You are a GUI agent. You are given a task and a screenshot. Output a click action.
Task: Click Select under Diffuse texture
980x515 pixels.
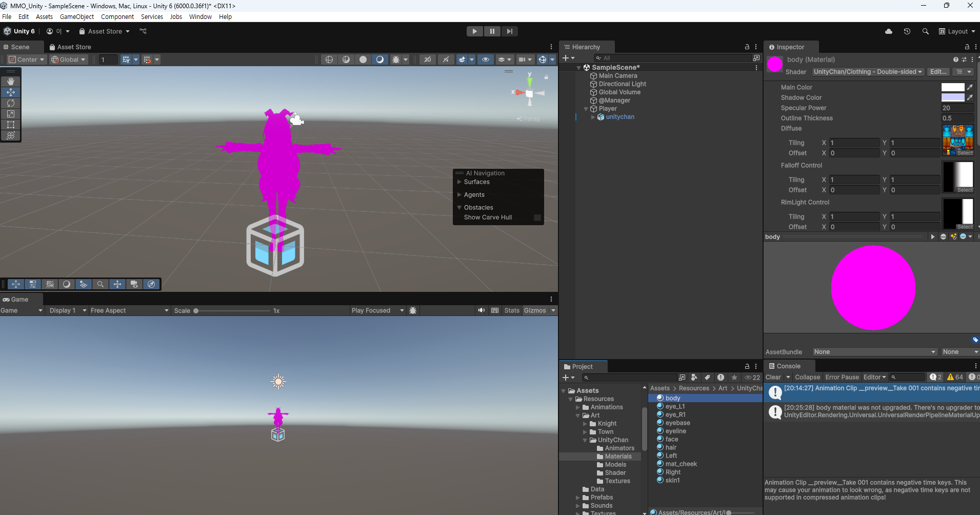[965, 153]
